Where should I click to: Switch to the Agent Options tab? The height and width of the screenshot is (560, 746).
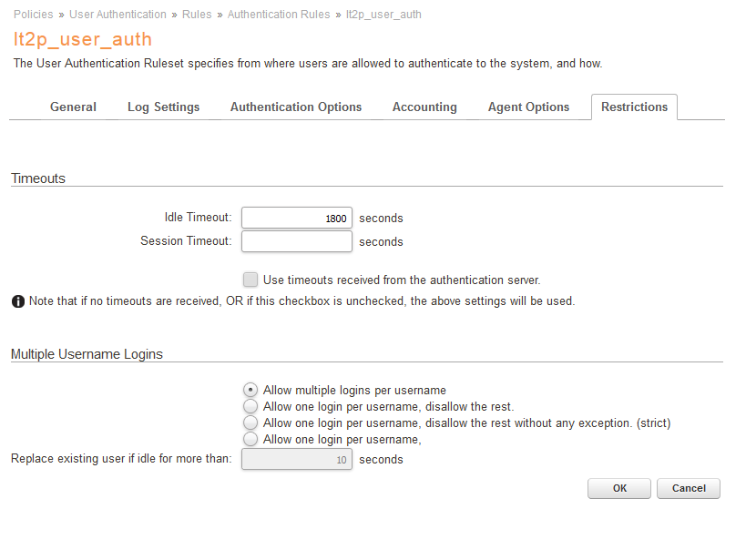pos(528,107)
